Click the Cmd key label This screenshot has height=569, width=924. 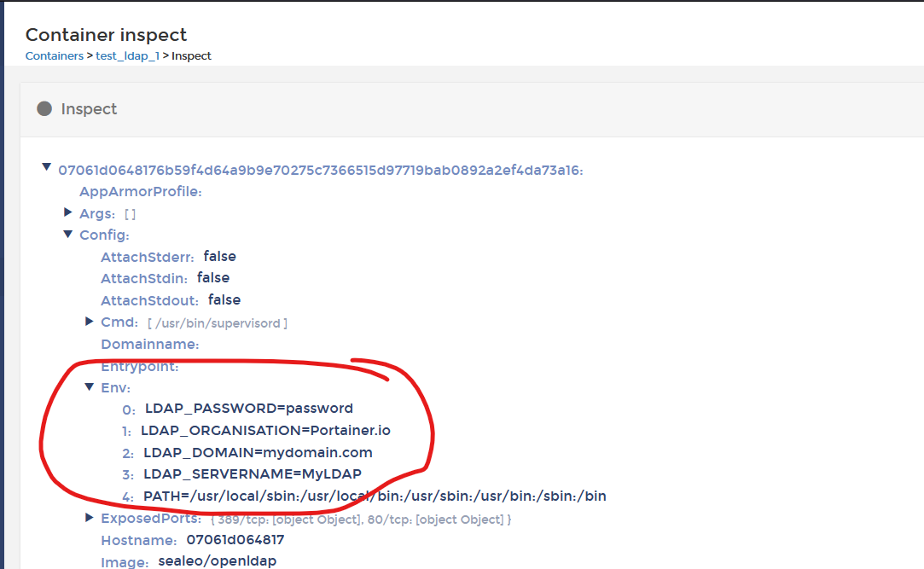tap(119, 322)
